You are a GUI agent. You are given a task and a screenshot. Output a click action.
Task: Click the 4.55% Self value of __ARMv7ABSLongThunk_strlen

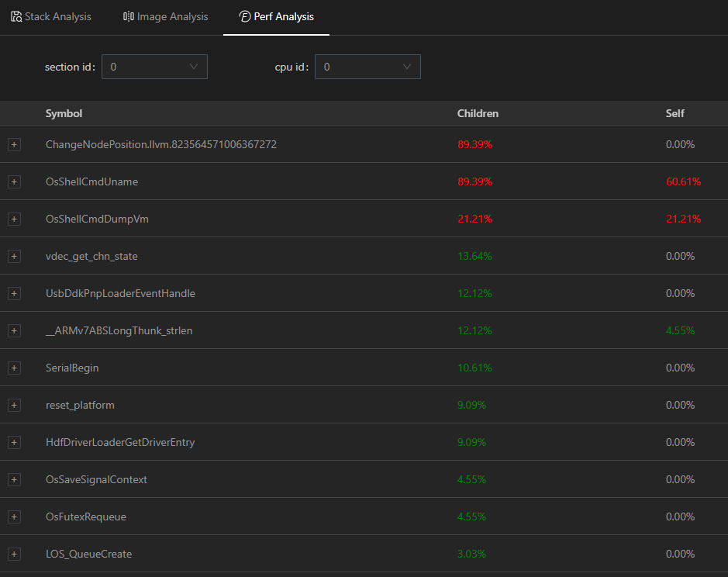pyautogui.click(x=680, y=330)
